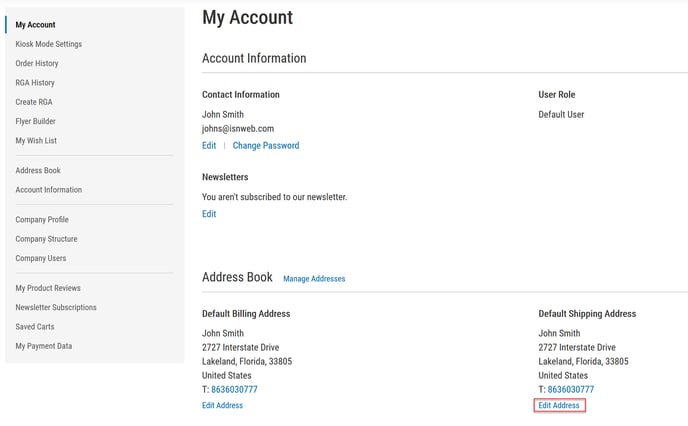
Task: Open Manage Addresses link
Action: coord(313,279)
